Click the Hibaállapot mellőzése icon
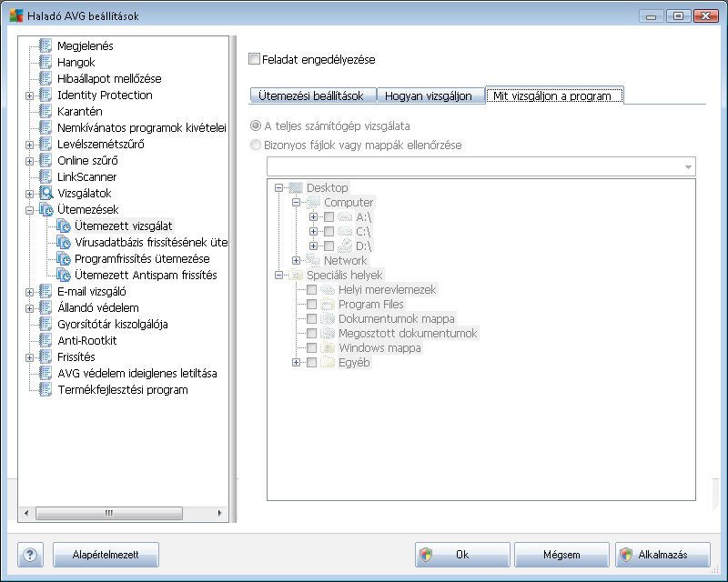 (x=45, y=78)
